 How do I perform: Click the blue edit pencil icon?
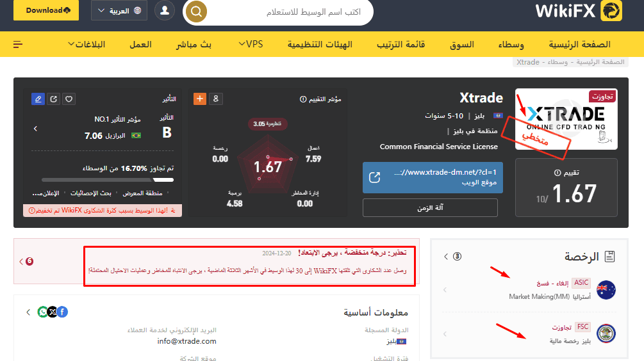pos(38,99)
